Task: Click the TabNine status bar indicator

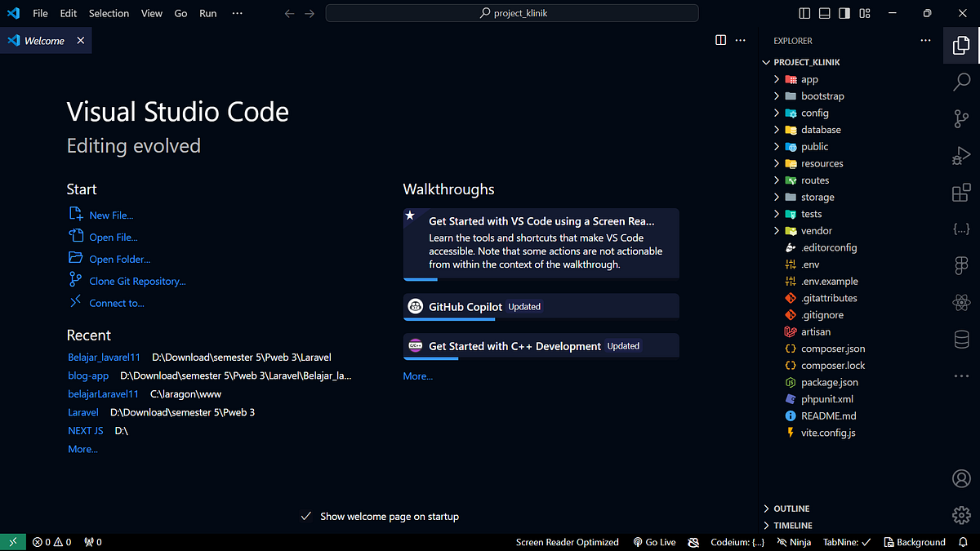Action: tap(845, 541)
